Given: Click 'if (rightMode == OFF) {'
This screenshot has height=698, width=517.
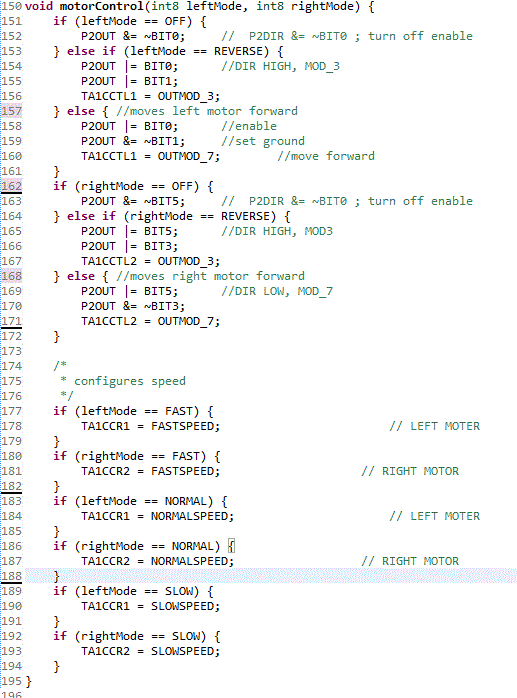Looking at the screenshot, I should coord(133,187).
